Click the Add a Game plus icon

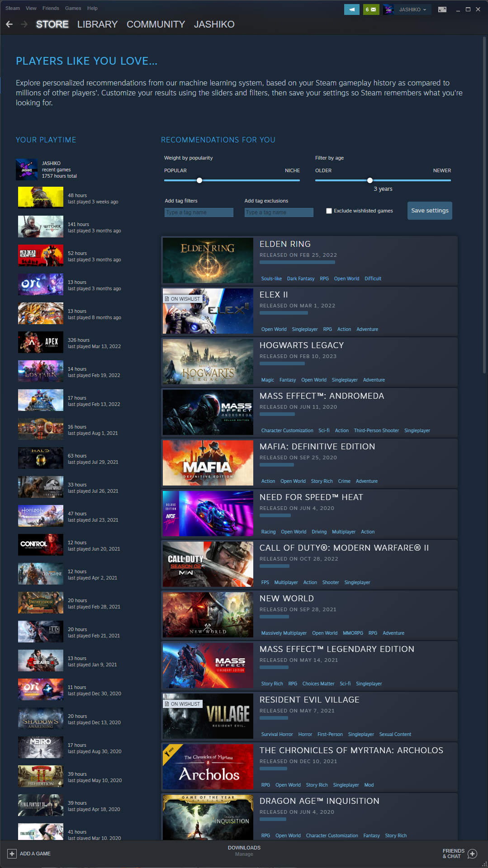(x=12, y=854)
